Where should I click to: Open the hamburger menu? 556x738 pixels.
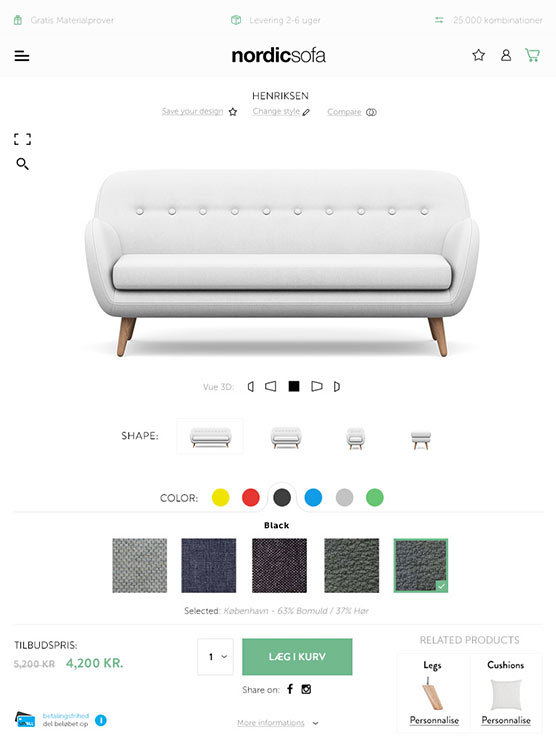tap(22, 56)
